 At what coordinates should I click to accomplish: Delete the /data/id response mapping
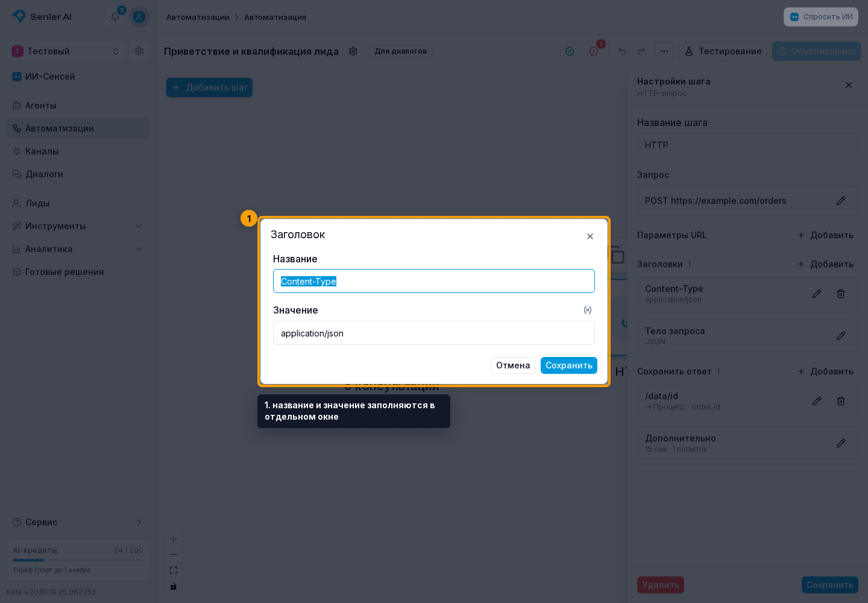(x=841, y=401)
